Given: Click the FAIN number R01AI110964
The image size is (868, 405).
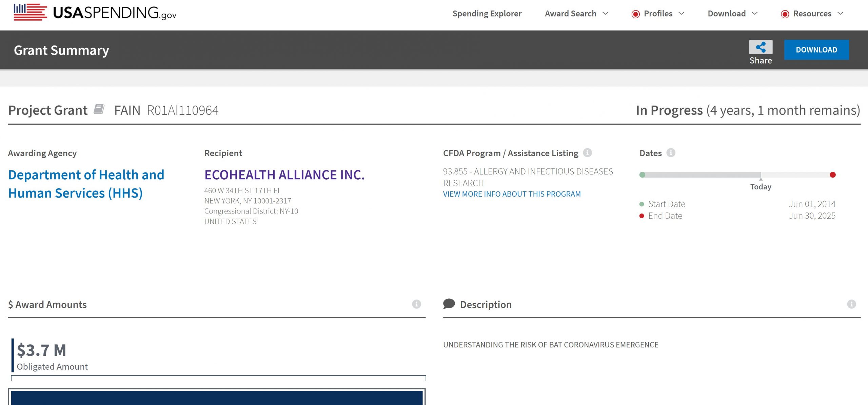Looking at the screenshot, I should pos(183,110).
